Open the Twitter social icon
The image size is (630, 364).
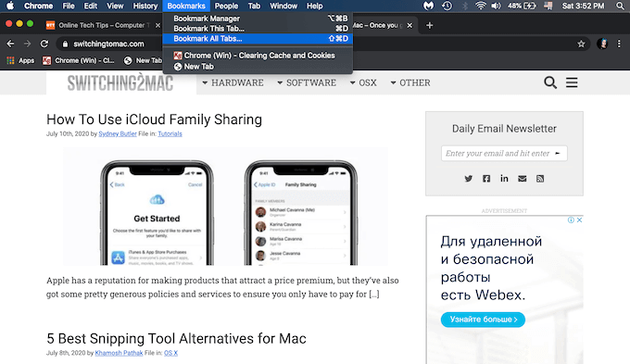(x=469, y=179)
